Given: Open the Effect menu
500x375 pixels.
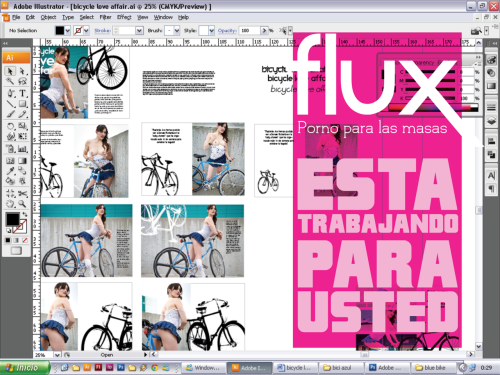Looking at the screenshot, I should click(124, 17).
